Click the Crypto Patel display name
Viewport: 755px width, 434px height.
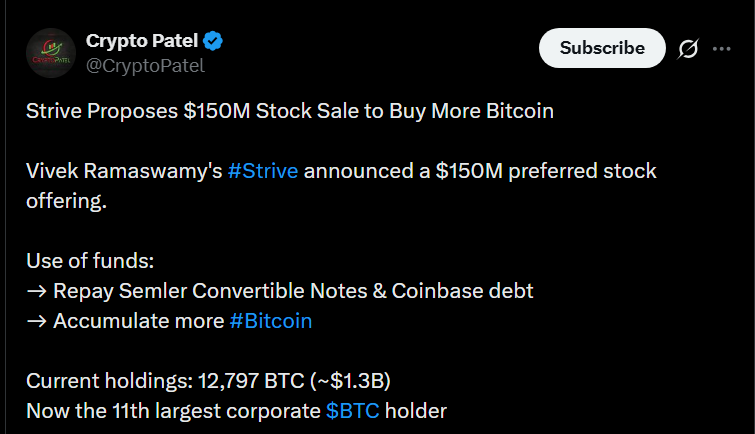point(142,41)
